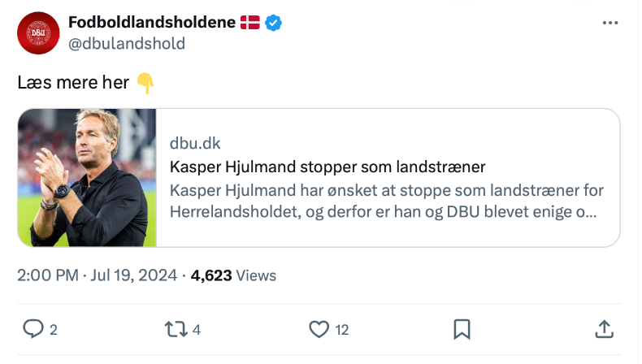This screenshot has width=642, height=364.
Task: Open the Fodboldlandsholdene display name
Action: pos(151,23)
